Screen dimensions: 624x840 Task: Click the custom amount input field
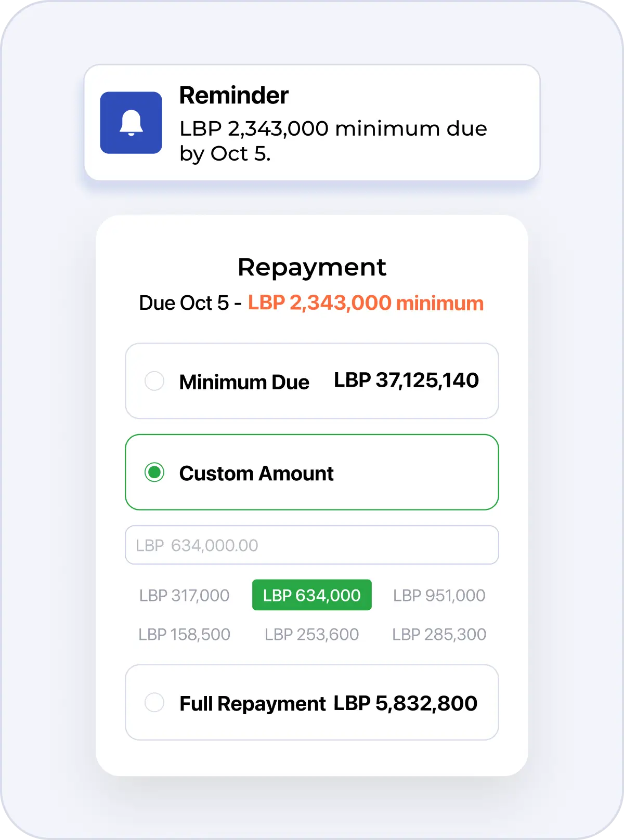pyautogui.click(x=312, y=545)
